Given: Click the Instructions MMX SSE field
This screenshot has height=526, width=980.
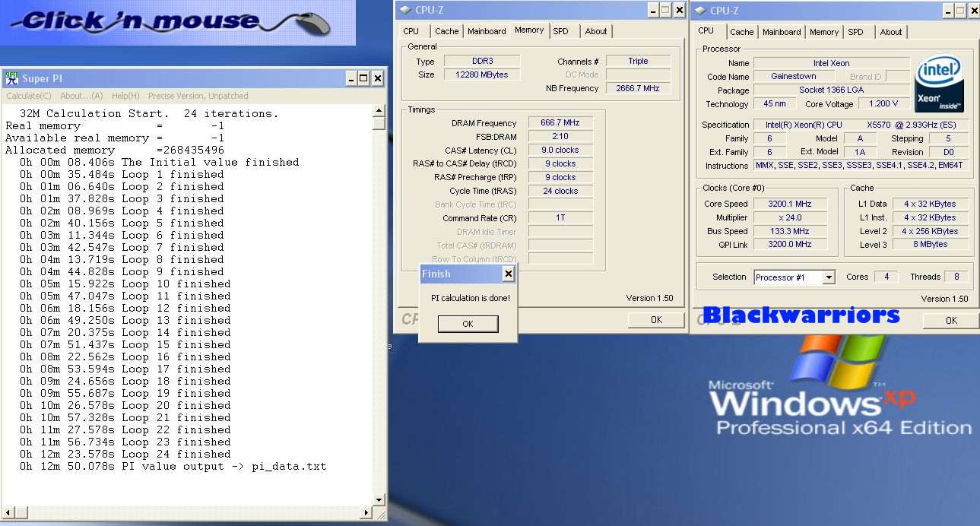Looking at the screenshot, I should tap(861, 165).
